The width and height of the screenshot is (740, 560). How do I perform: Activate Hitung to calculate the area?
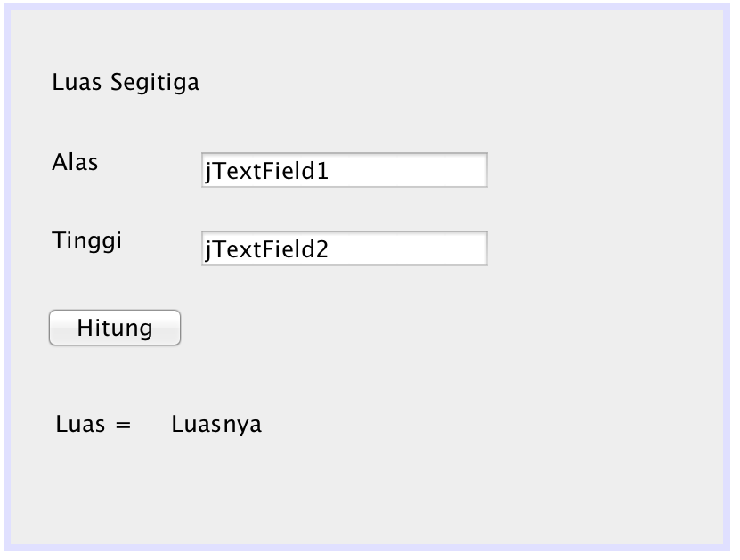tap(114, 327)
